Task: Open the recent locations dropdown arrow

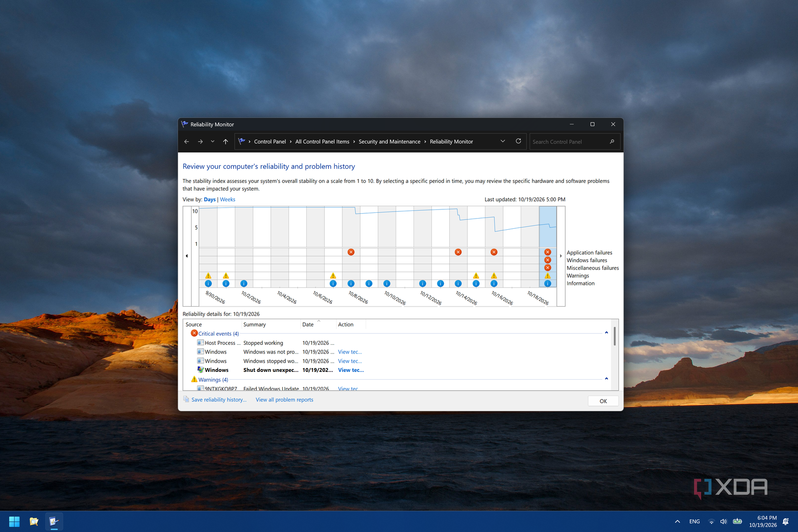Action: tap(212, 142)
